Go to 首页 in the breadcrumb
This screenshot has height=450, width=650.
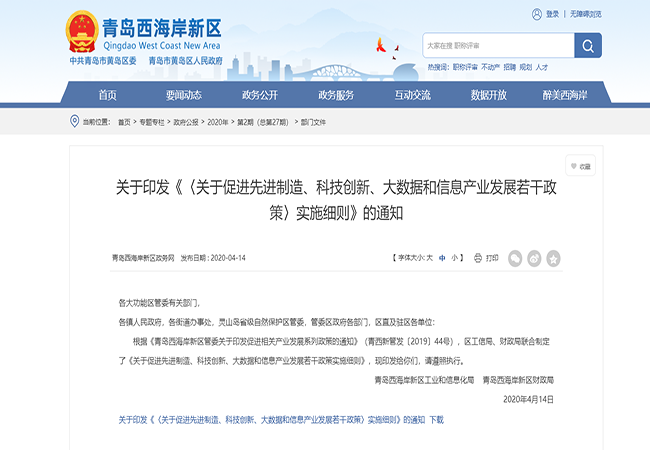click(x=124, y=122)
